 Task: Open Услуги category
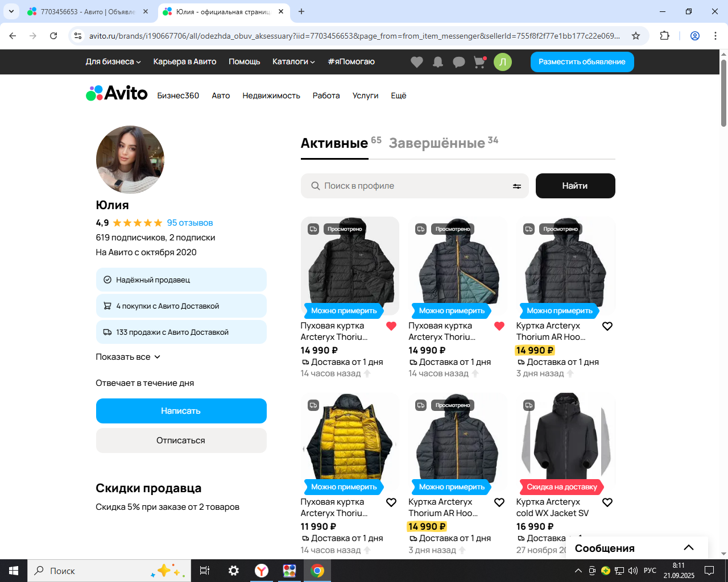365,95
